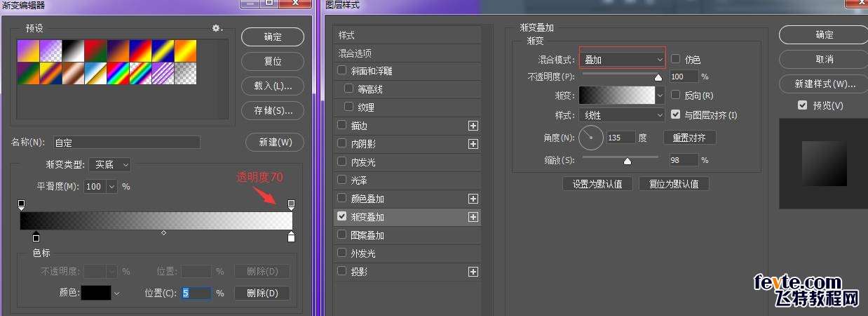Enable the 仿色 dither checkbox
The width and height of the screenshot is (868, 316).
pos(676,59)
